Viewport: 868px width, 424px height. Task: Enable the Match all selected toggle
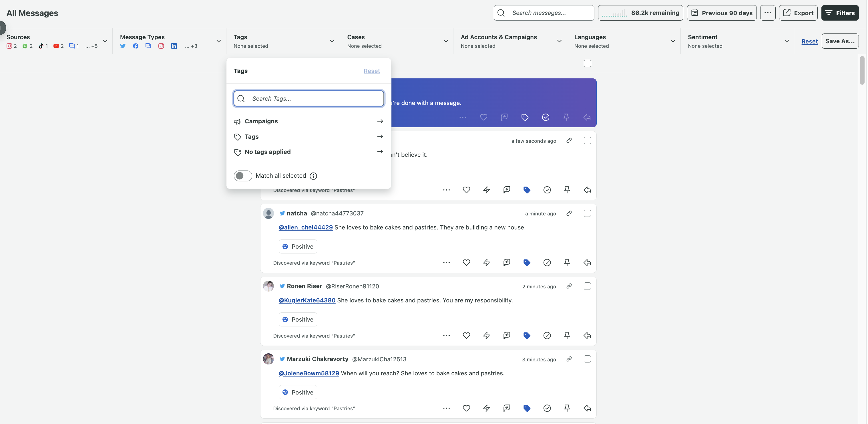243,176
